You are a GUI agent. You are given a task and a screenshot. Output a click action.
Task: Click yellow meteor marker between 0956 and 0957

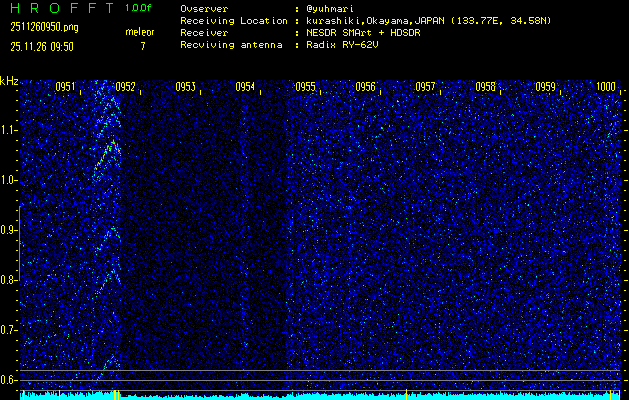click(x=406, y=394)
